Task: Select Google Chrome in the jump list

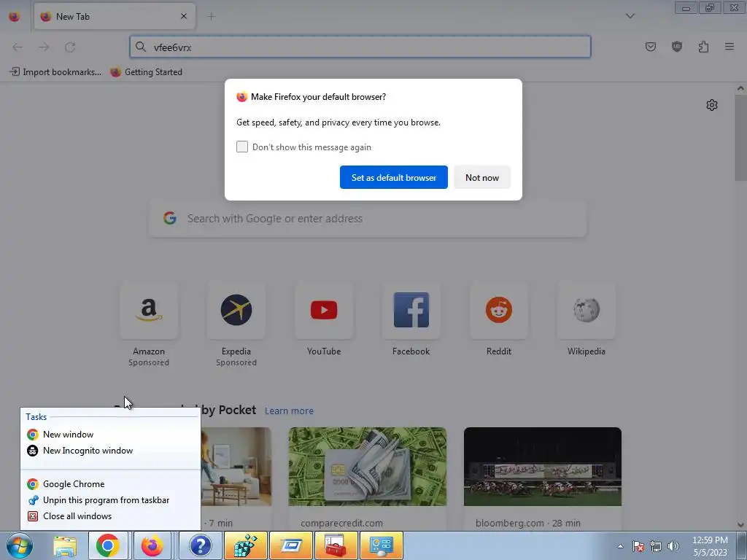Action: 111,484
